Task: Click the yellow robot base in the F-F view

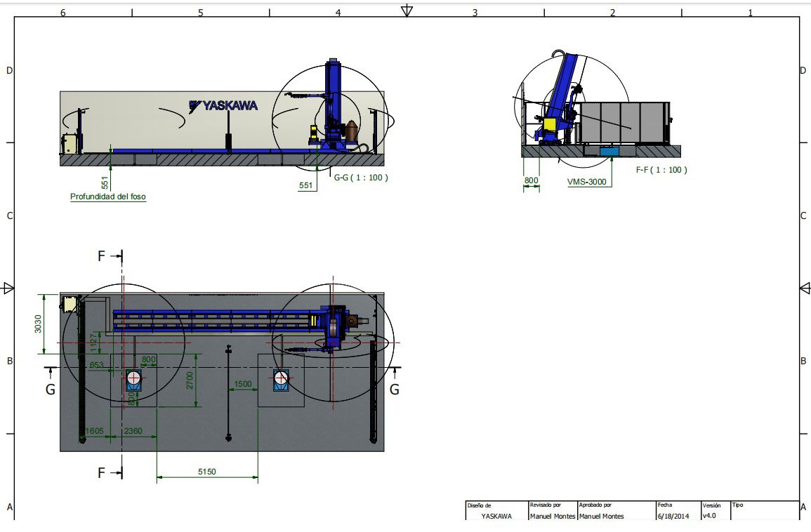Action: [548, 126]
